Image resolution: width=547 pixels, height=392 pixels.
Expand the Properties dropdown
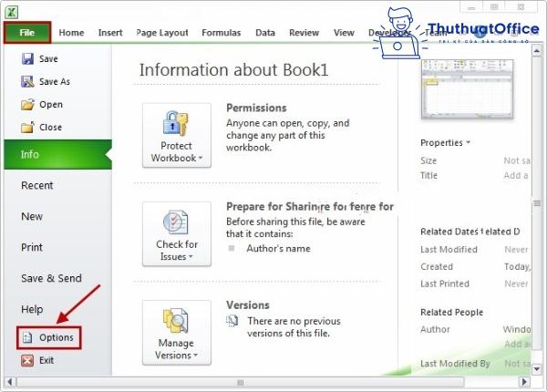[x=445, y=142]
